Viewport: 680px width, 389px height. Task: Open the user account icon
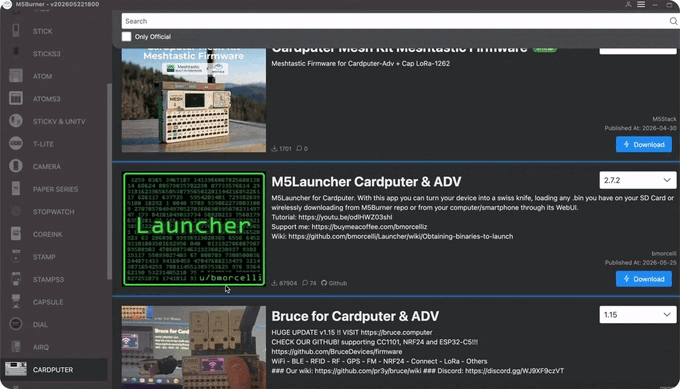[628, 4]
